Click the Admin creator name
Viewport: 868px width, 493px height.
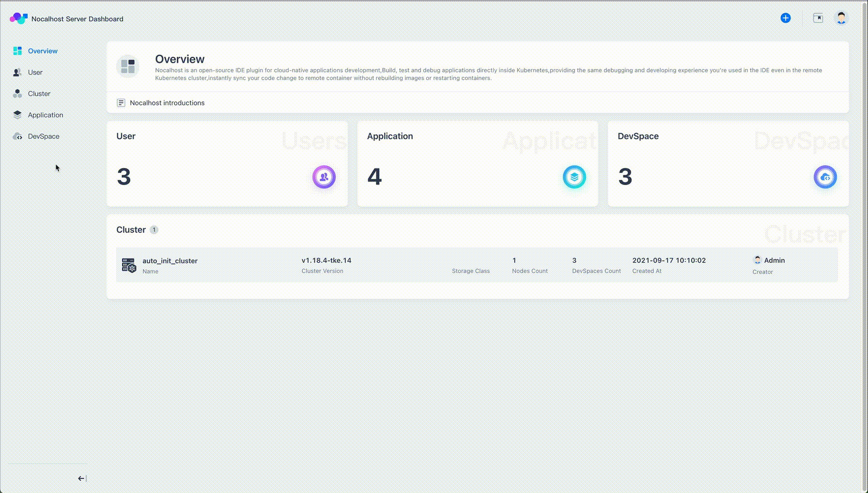point(775,260)
